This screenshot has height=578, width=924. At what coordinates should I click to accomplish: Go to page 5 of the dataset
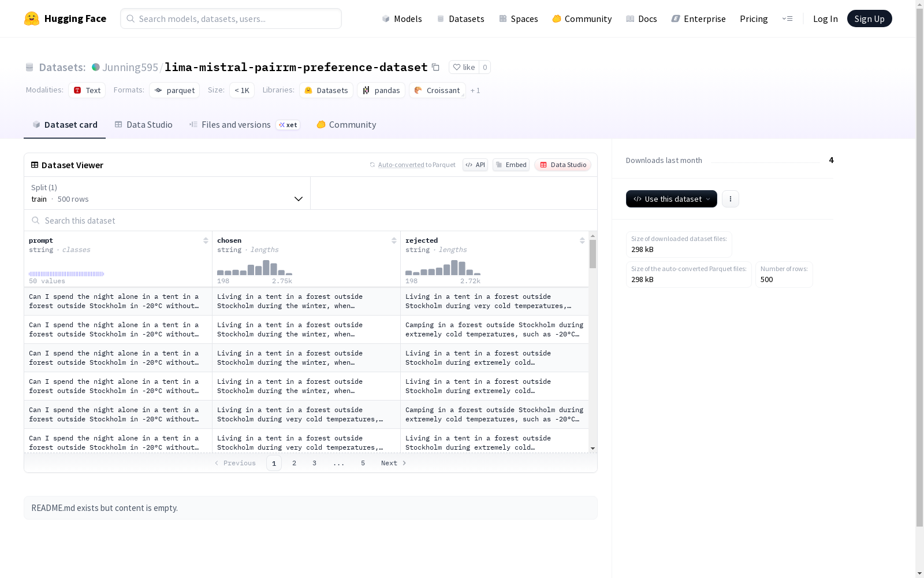click(363, 463)
